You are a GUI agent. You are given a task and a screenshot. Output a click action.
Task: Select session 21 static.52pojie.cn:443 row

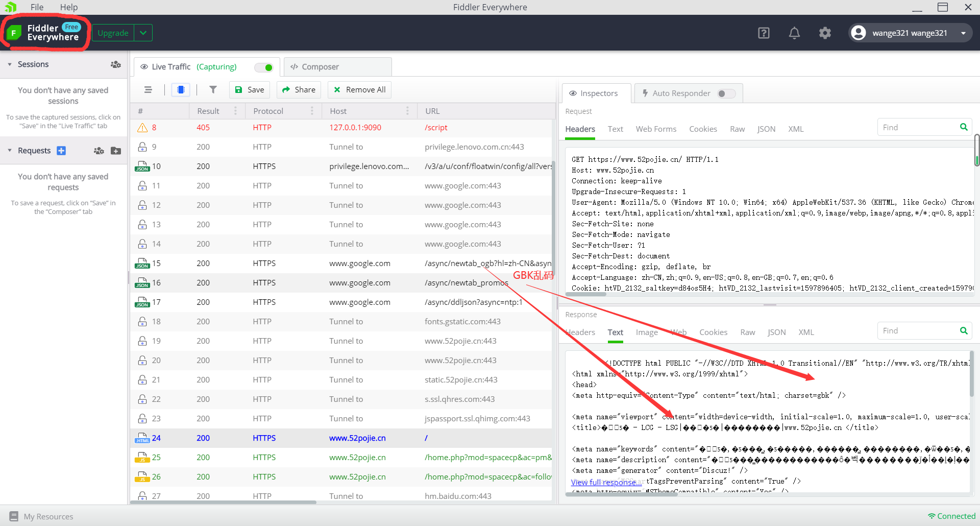pos(342,380)
